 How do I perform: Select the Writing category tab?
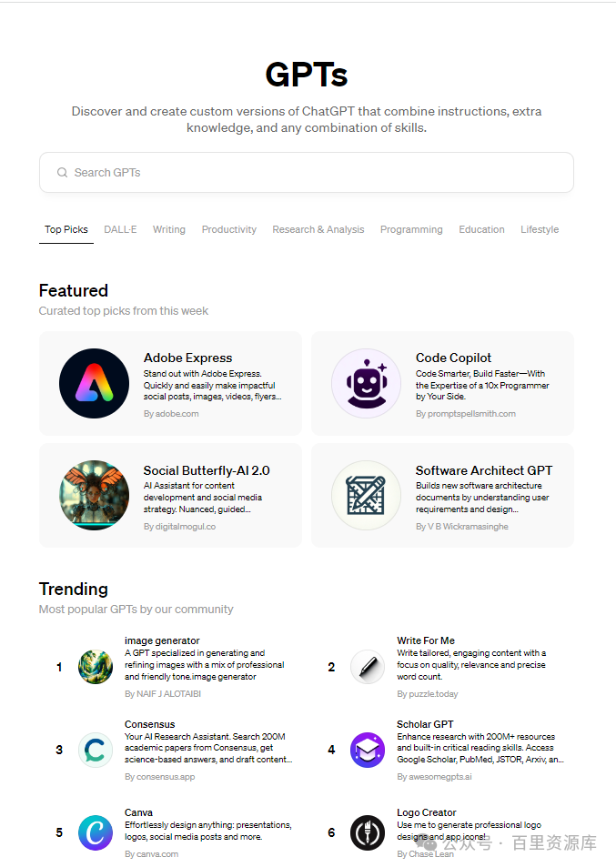(x=169, y=229)
